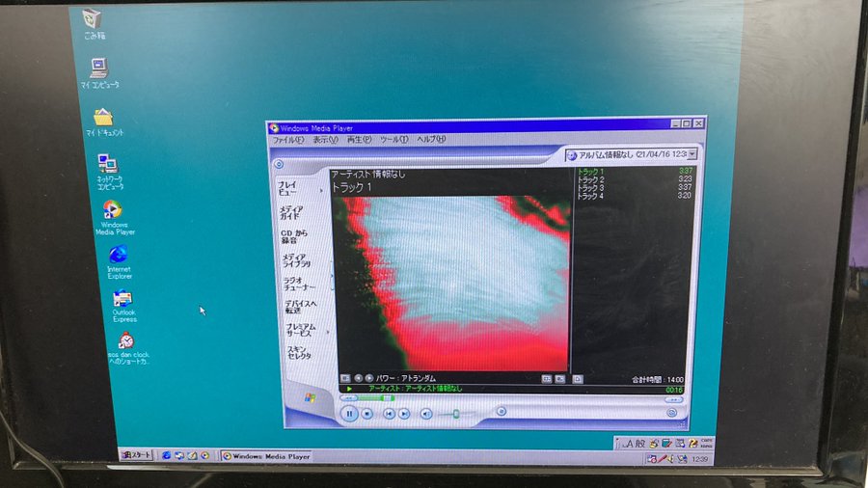Go to CD から録音
The height and width of the screenshot is (488, 868).
(293, 236)
